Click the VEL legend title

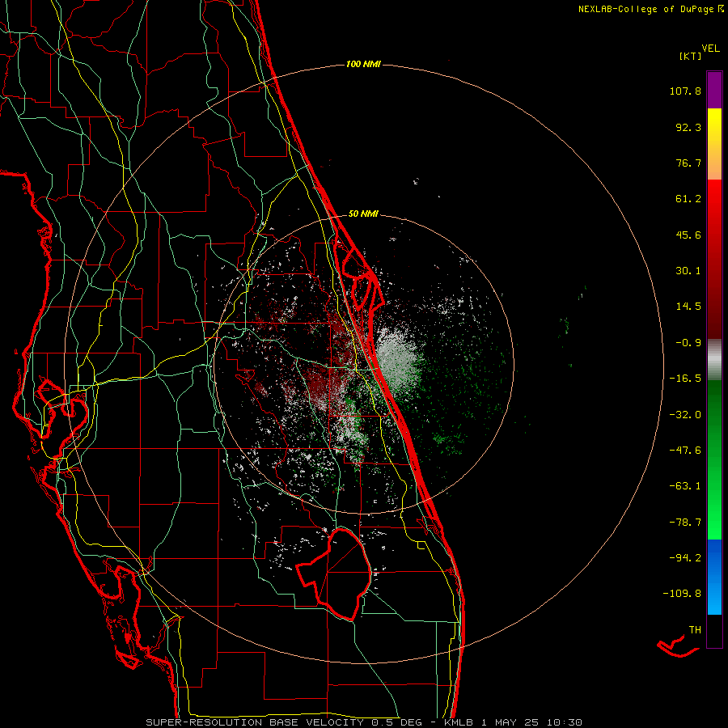pos(710,49)
